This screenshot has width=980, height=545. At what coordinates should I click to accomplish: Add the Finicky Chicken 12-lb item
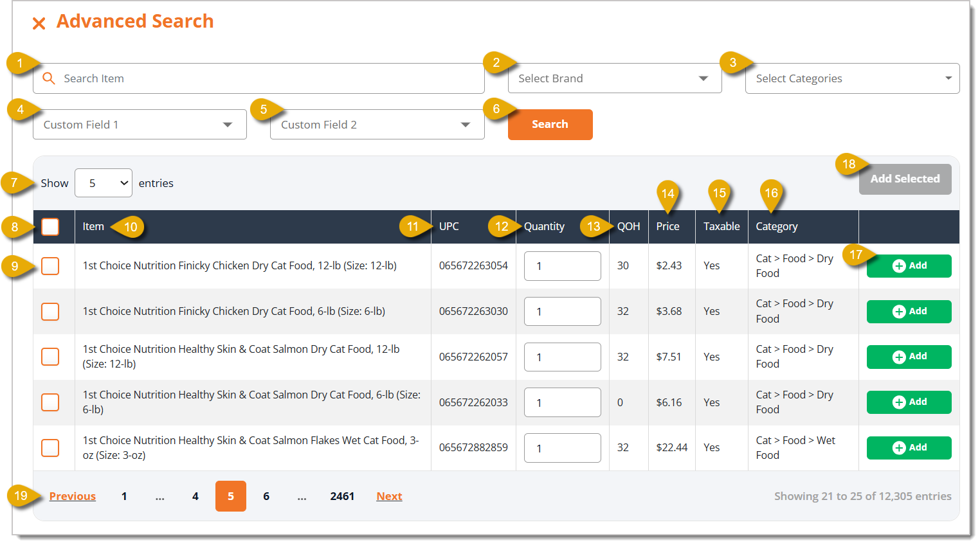click(x=909, y=266)
